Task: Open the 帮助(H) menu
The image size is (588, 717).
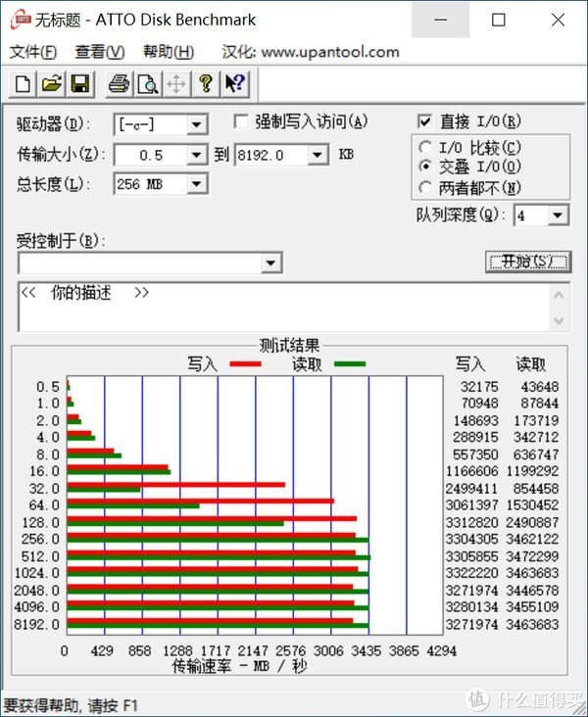Action: (169, 52)
